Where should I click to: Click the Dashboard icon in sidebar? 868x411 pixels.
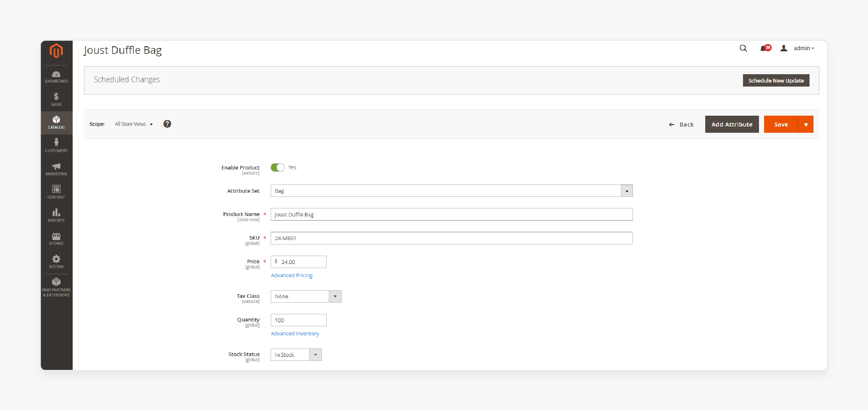coord(56,75)
